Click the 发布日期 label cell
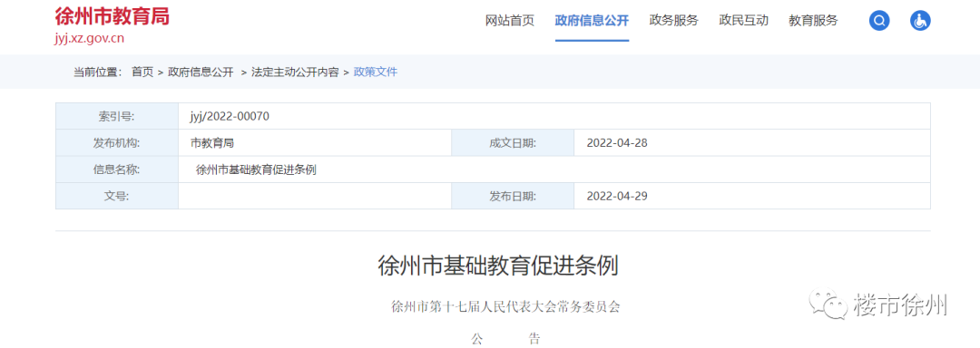This screenshot has width=980, height=348. pos(513,196)
